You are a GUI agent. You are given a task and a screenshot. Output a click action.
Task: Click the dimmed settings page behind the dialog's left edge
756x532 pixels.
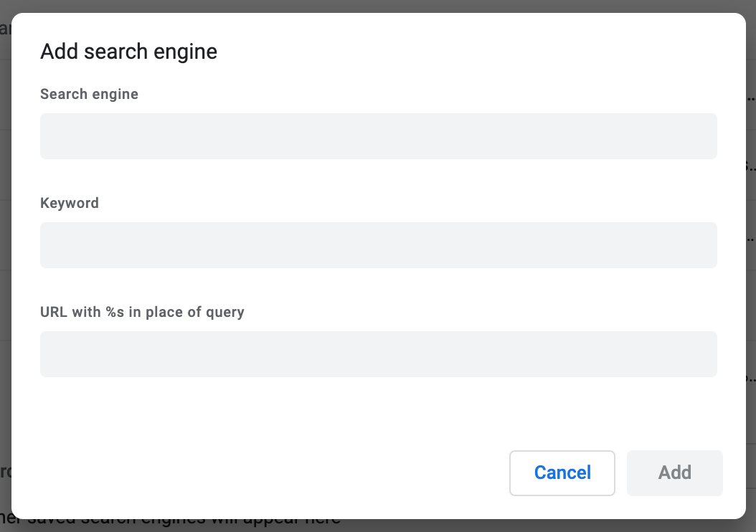[7, 215]
